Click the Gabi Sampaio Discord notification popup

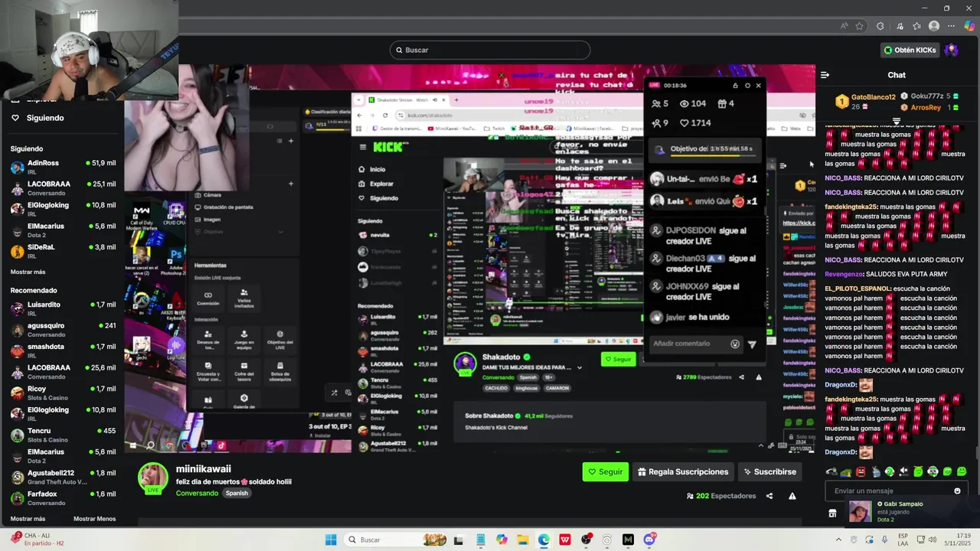(x=911, y=511)
